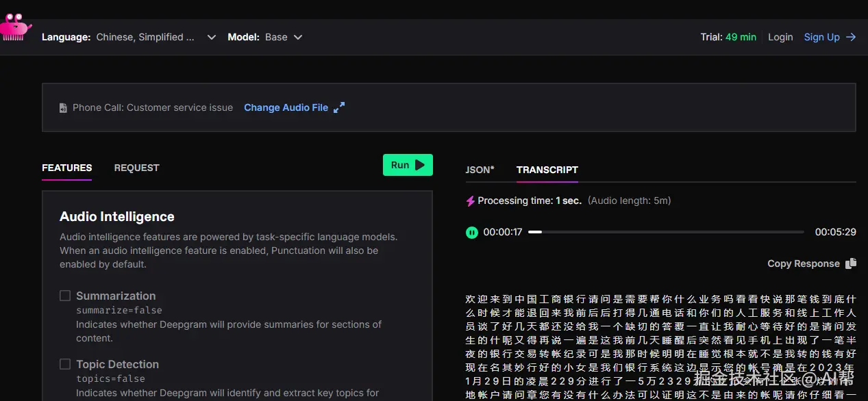
Task: Click Change Audio File link
Action: 286,107
